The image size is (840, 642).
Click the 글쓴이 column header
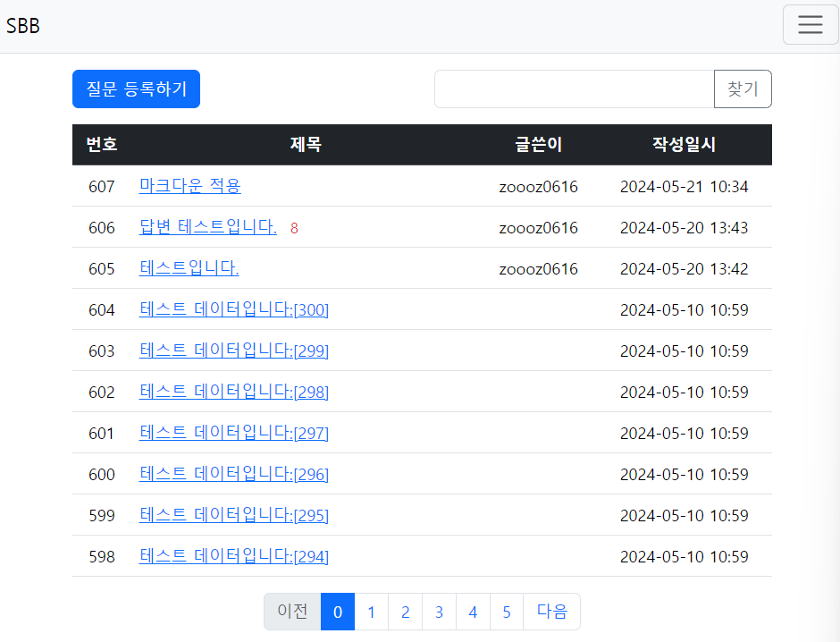(538, 145)
